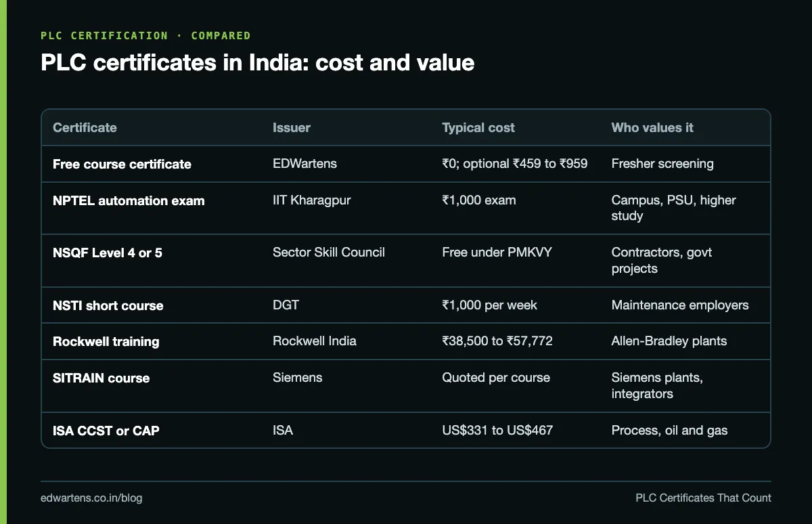Image resolution: width=812 pixels, height=524 pixels.
Task: Click the 'PLC Certificates That Count' footer text
Action: coord(704,498)
